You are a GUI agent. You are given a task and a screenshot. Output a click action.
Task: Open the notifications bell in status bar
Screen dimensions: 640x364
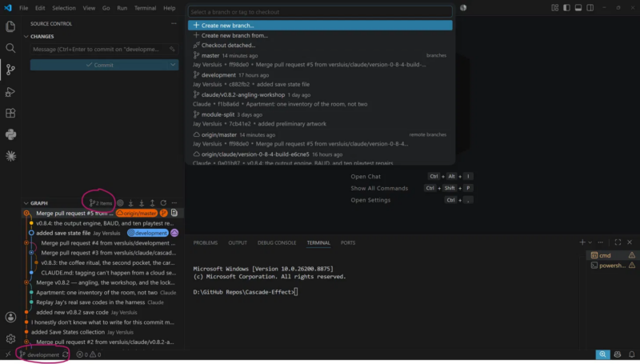point(631,354)
